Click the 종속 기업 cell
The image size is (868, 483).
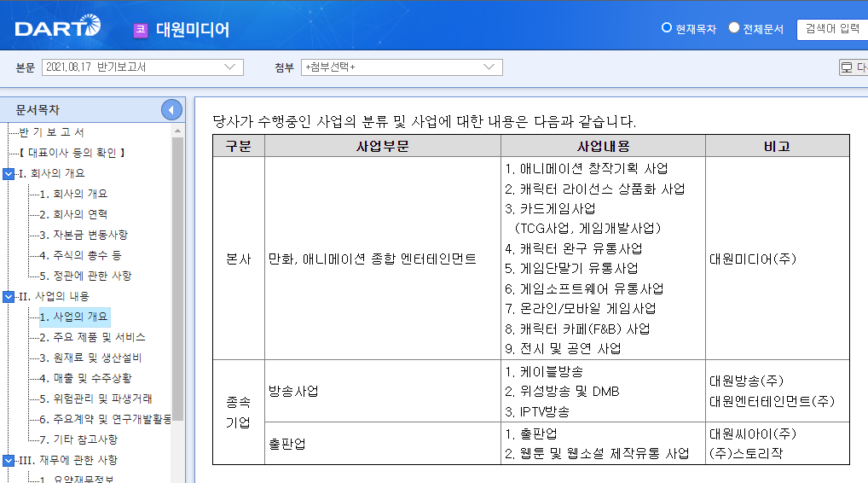click(239, 412)
